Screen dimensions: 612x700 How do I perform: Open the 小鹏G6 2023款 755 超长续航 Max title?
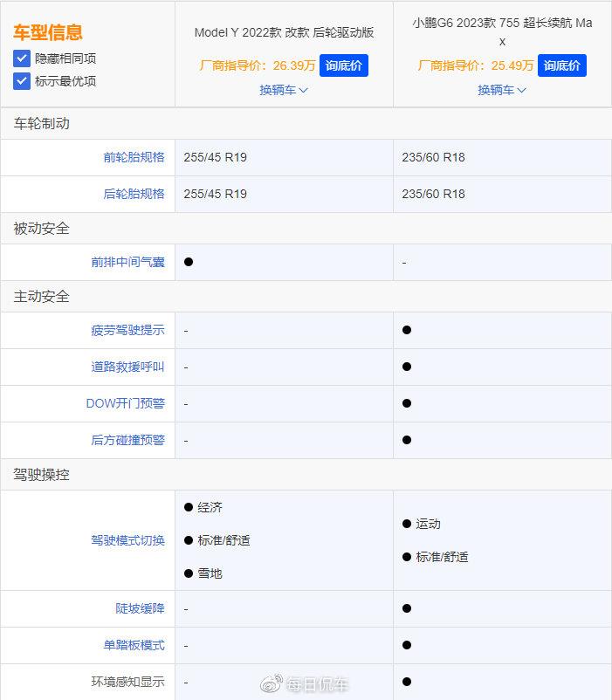click(502, 31)
